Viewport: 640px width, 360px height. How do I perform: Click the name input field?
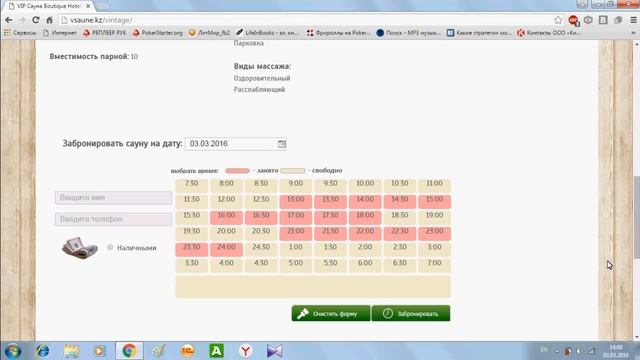coord(113,198)
